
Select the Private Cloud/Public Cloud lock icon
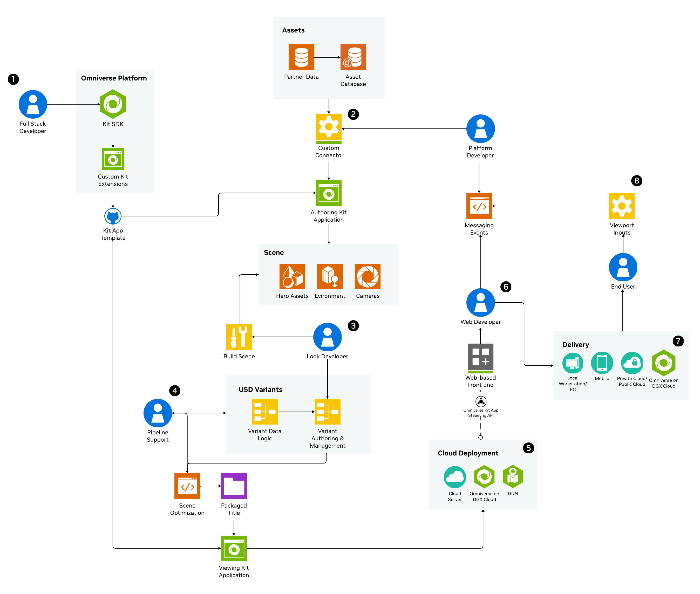(632, 363)
